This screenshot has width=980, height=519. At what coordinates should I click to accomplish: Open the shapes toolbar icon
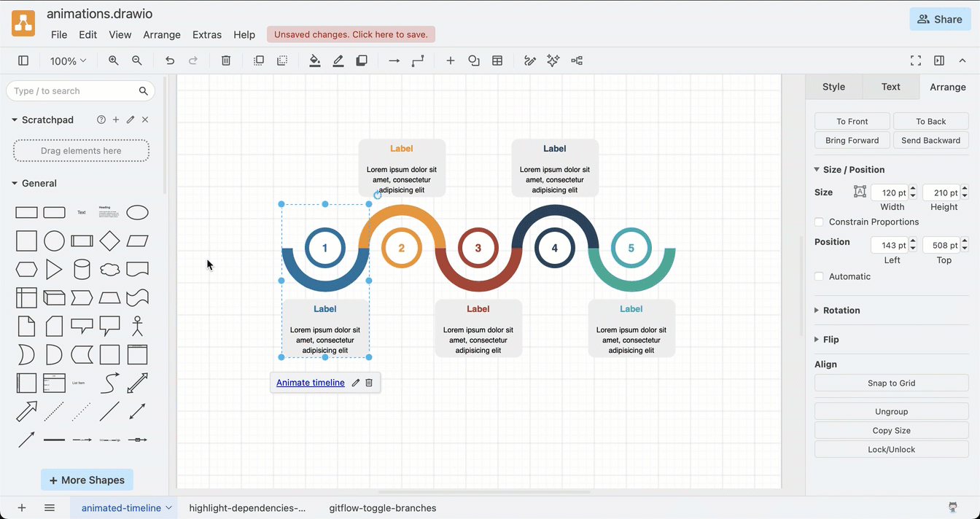pyautogui.click(x=474, y=61)
